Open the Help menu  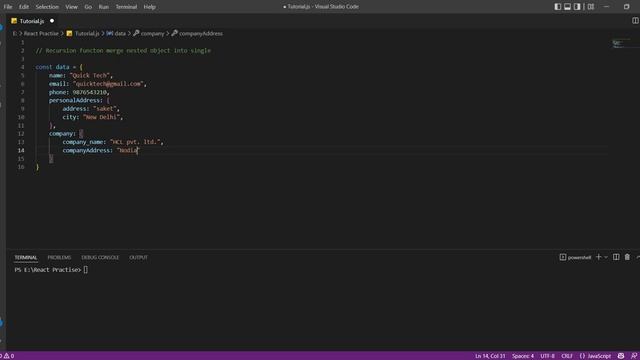[x=149, y=7]
